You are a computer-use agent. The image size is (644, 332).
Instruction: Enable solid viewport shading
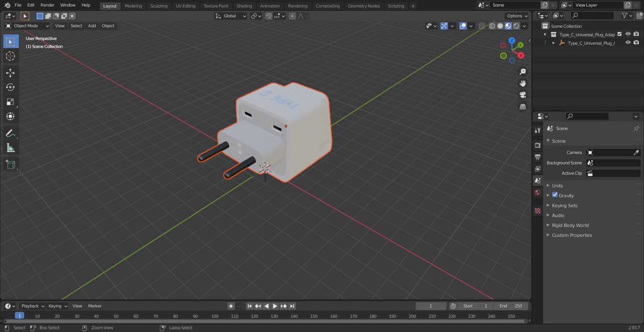pyautogui.click(x=500, y=26)
